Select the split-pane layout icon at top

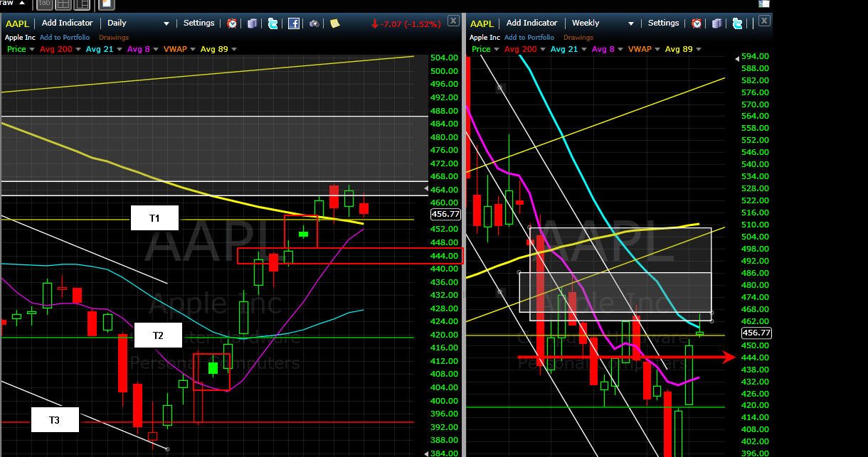point(82,4)
